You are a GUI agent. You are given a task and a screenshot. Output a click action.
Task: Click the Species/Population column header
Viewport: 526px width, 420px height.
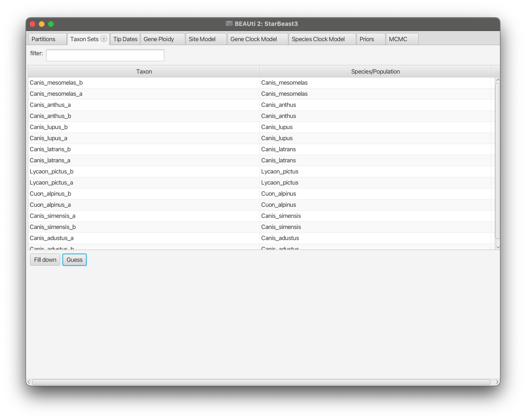point(375,71)
